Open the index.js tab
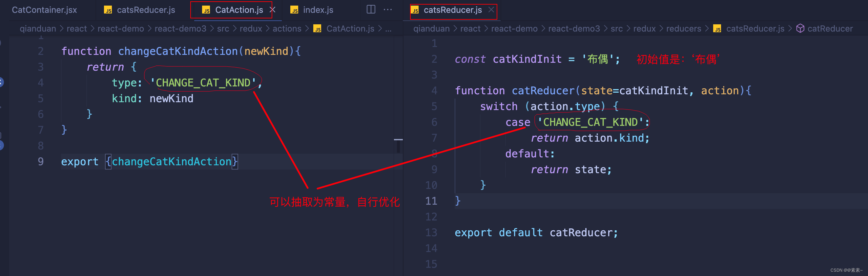The height and width of the screenshot is (276, 868). click(318, 10)
